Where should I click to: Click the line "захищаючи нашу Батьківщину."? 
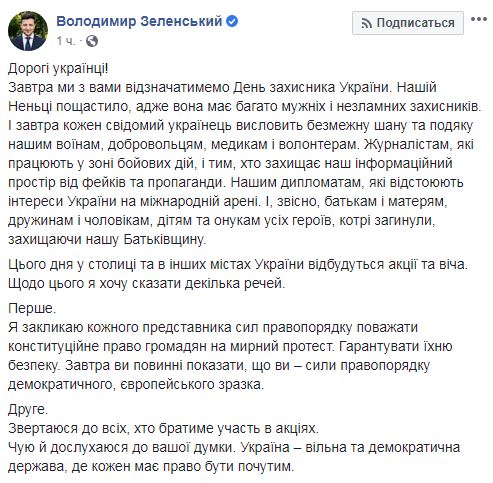[x=107, y=240]
